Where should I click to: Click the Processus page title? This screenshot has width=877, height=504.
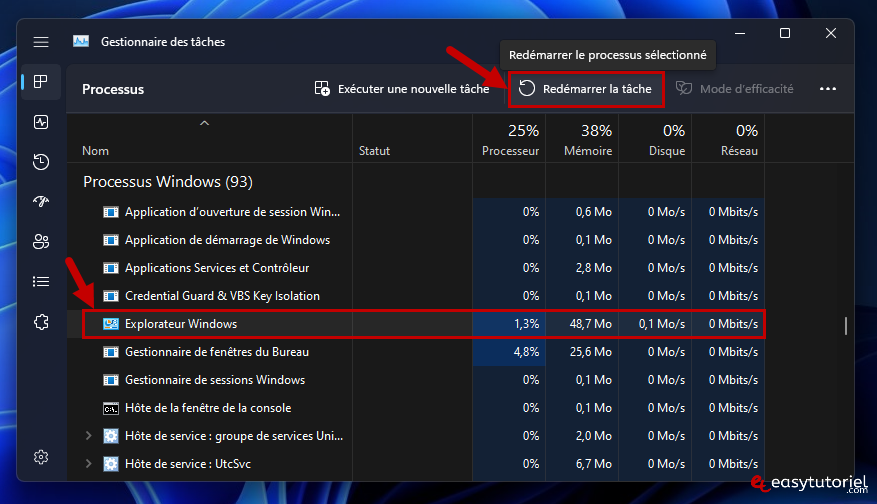113,90
